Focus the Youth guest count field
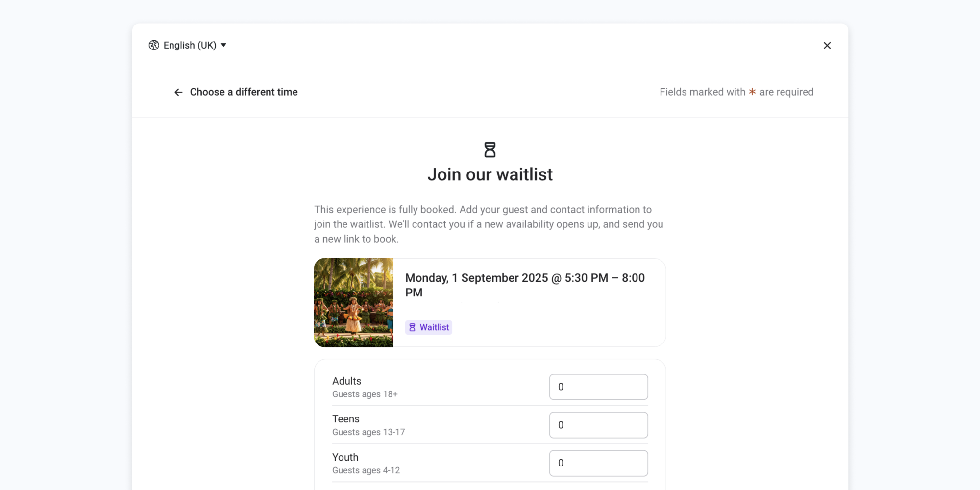 point(598,463)
